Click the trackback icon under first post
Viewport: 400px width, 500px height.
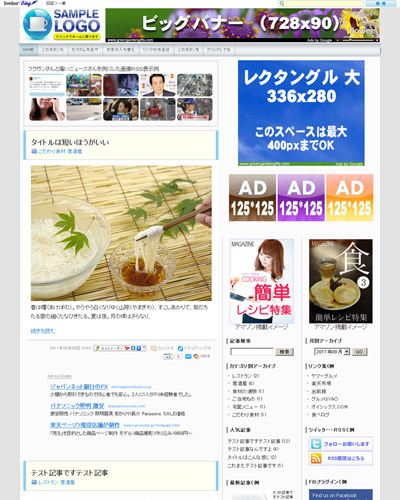[x=180, y=348]
